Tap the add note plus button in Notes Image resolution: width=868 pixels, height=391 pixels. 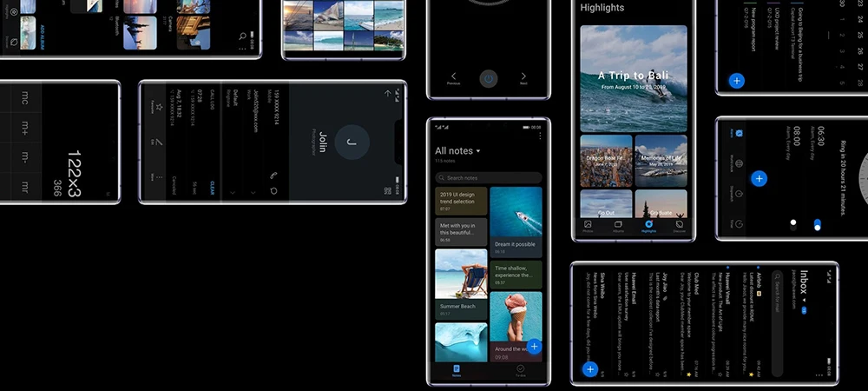pos(534,347)
